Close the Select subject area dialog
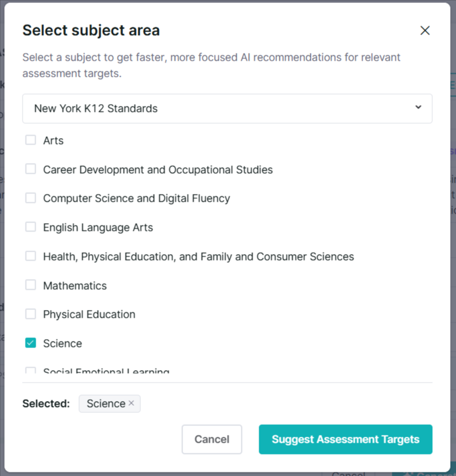This screenshot has height=476, width=456. tap(424, 30)
